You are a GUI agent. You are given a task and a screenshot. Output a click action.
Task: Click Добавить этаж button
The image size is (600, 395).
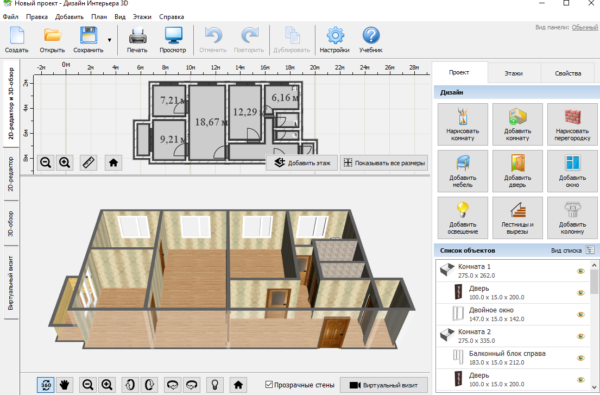tap(302, 163)
